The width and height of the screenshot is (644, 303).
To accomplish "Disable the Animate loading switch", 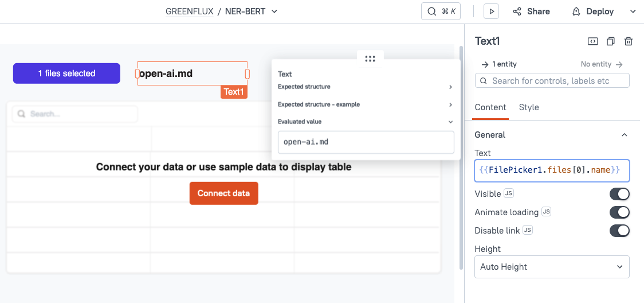I will pos(619,212).
